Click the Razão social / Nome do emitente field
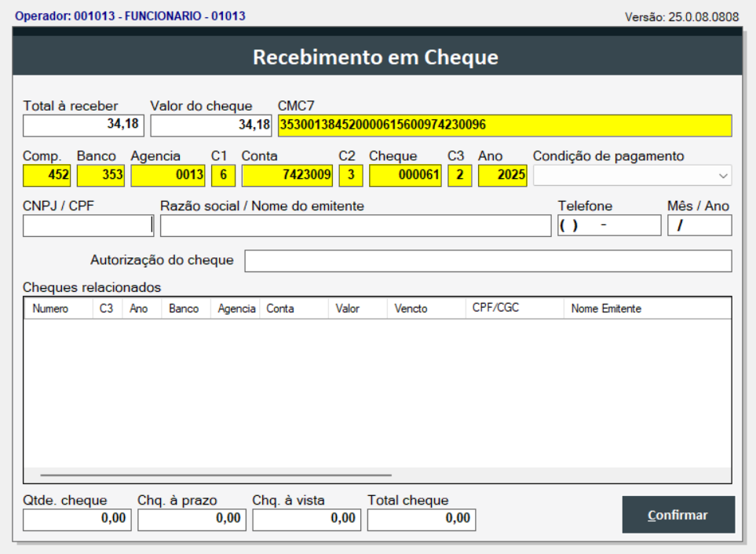 (356, 225)
